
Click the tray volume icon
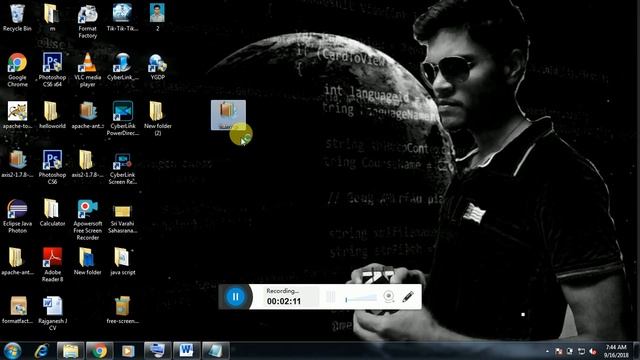coord(593,351)
